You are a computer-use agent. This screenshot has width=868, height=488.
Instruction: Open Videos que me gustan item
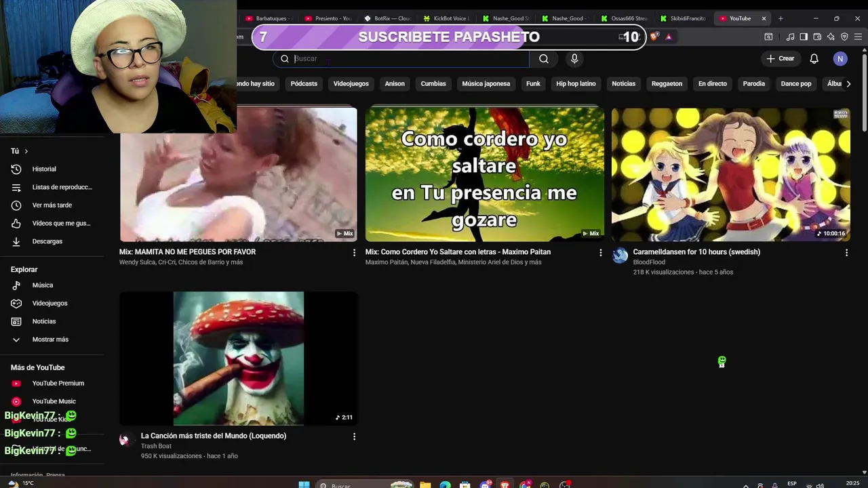52,223
